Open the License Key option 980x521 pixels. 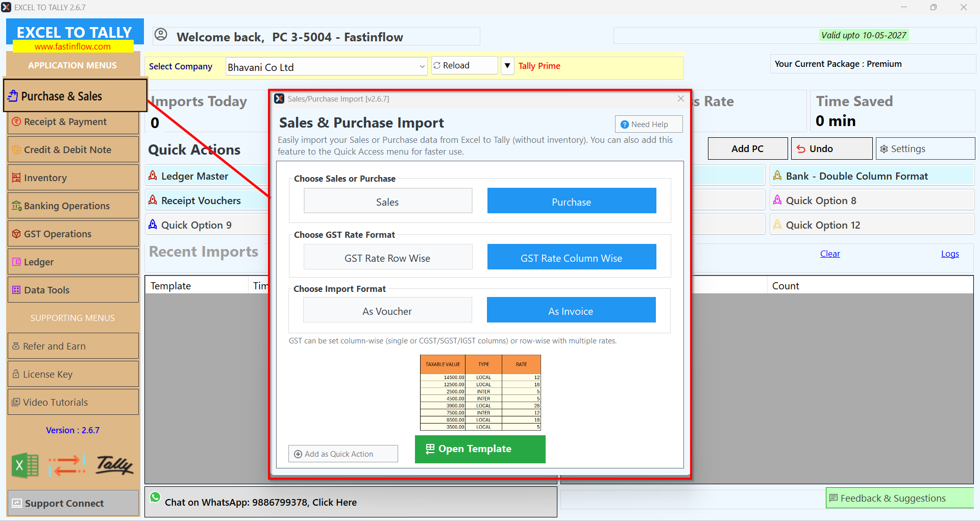click(73, 374)
